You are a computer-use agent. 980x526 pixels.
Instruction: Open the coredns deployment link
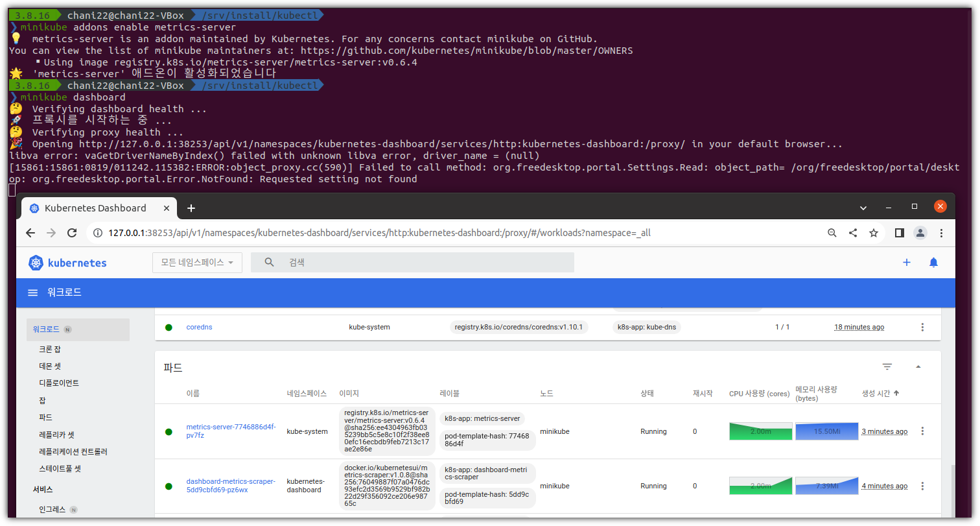(x=199, y=327)
